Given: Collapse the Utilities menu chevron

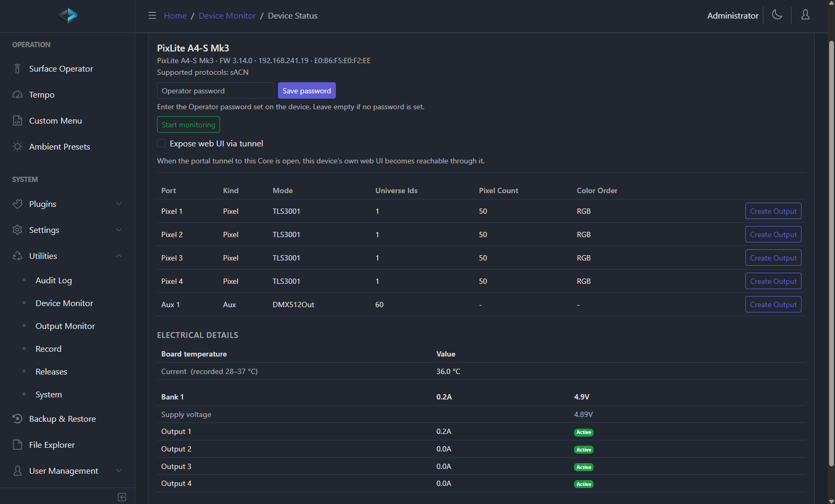Looking at the screenshot, I should [x=119, y=256].
